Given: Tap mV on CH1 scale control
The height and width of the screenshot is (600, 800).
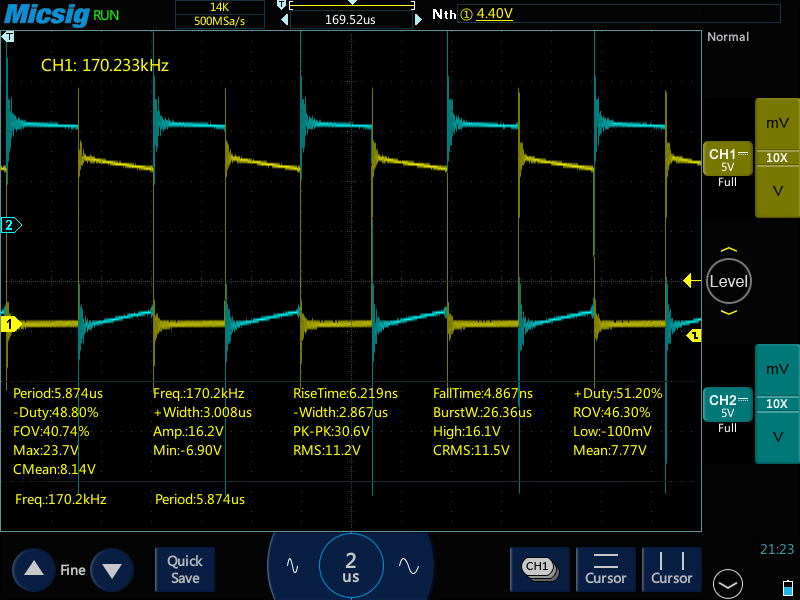Looking at the screenshot, I should (777, 123).
